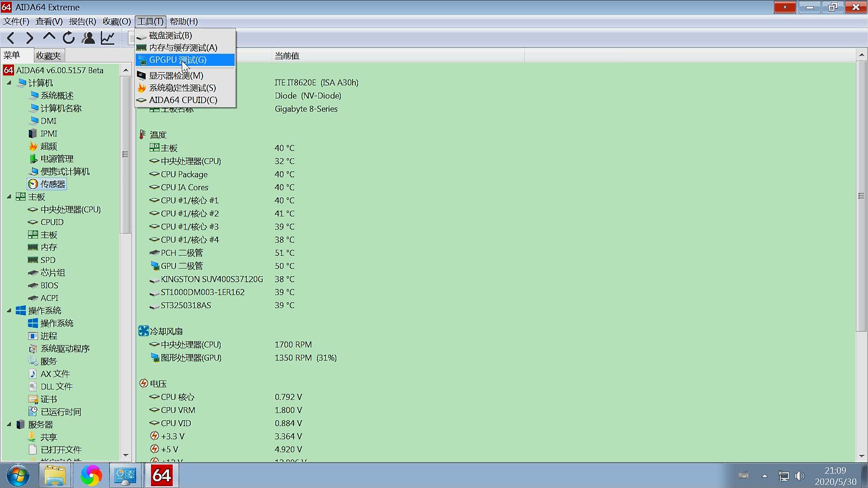Select GPGPU 测试(G) menu entry
The image size is (868, 488).
pos(178,60)
